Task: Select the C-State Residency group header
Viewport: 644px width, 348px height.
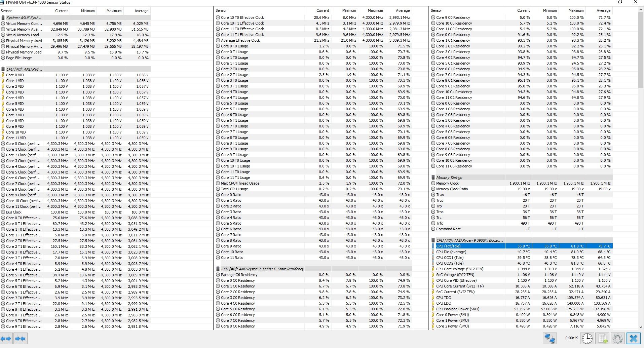Action: pos(313,269)
